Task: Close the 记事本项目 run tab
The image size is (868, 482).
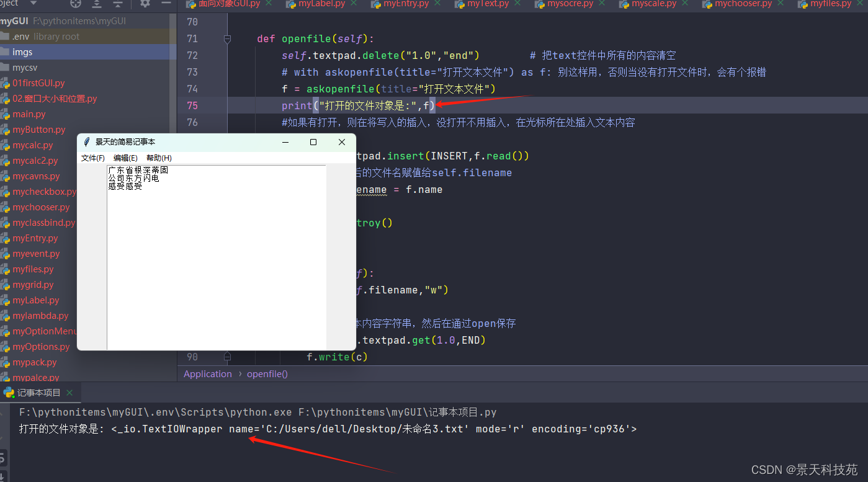Action: (x=70, y=393)
